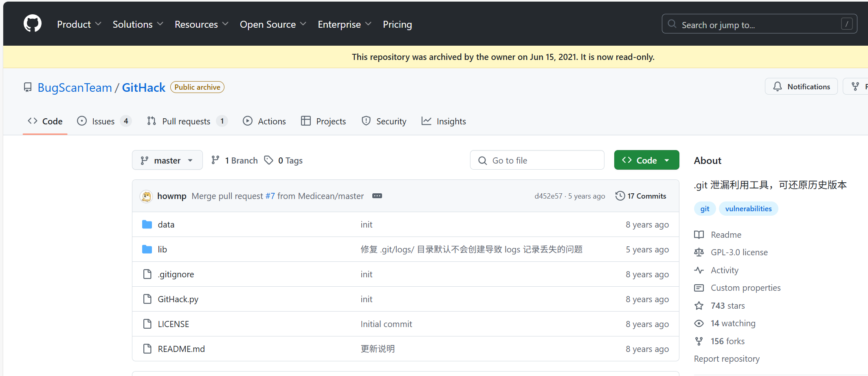The image size is (868, 376).
Task: Click the magnifier icon in search box
Action: point(672,24)
